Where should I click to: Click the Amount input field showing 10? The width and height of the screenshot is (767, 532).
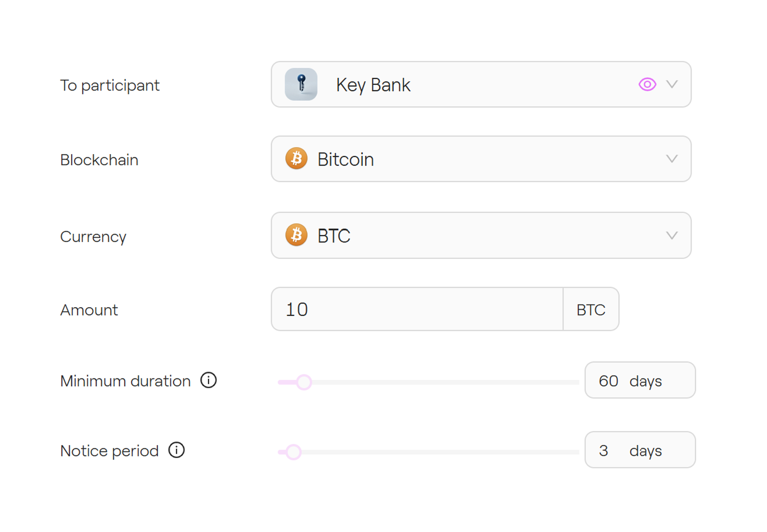click(417, 309)
